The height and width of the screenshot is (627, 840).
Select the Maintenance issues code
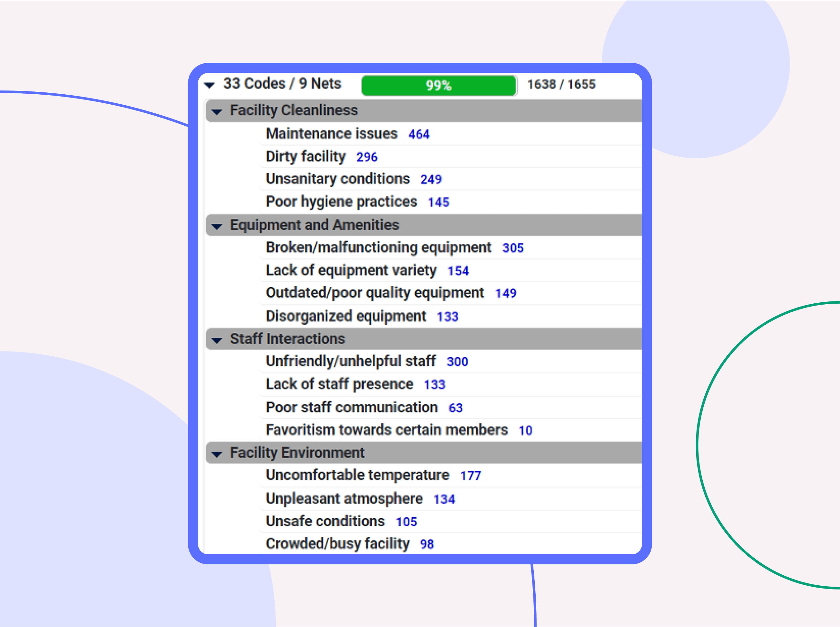(331, 134)
